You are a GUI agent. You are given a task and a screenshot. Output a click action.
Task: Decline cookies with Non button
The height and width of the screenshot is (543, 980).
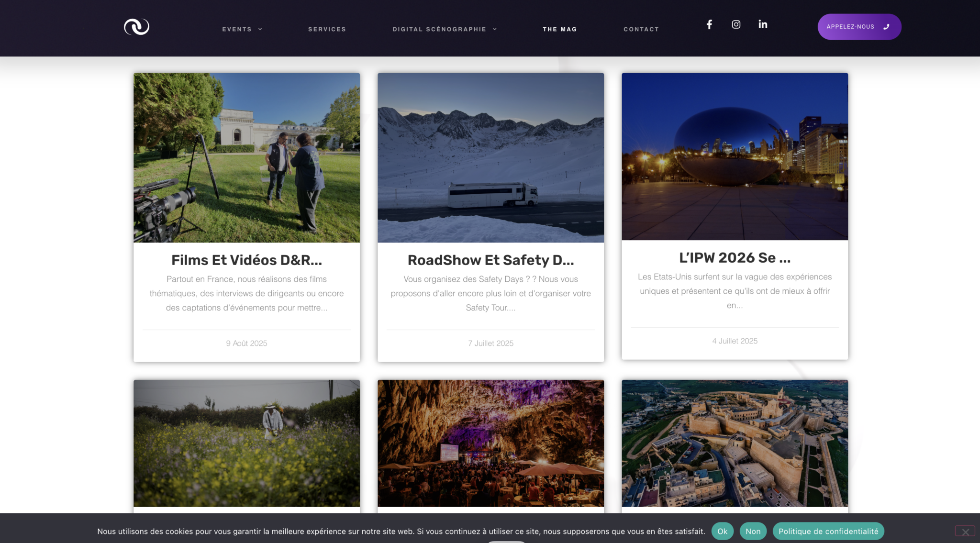753,531
